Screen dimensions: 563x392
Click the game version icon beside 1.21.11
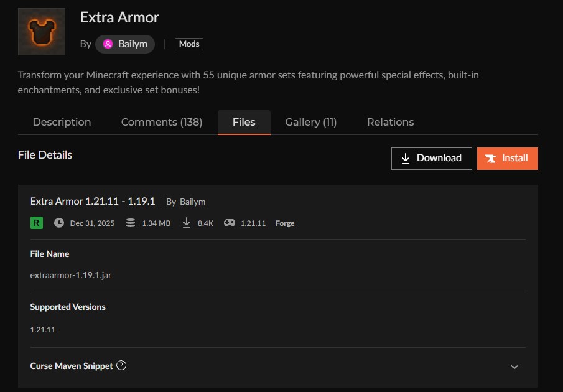229,222
